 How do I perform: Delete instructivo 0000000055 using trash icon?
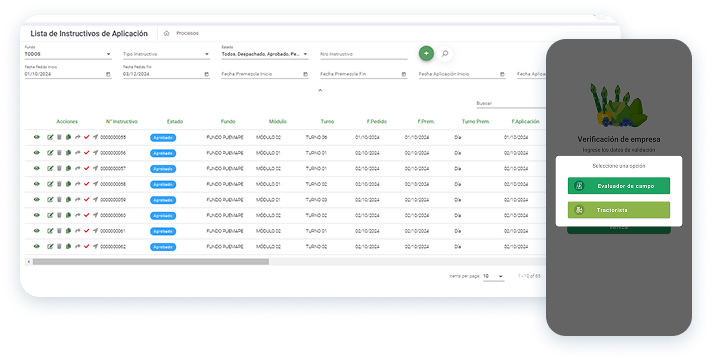59,137
